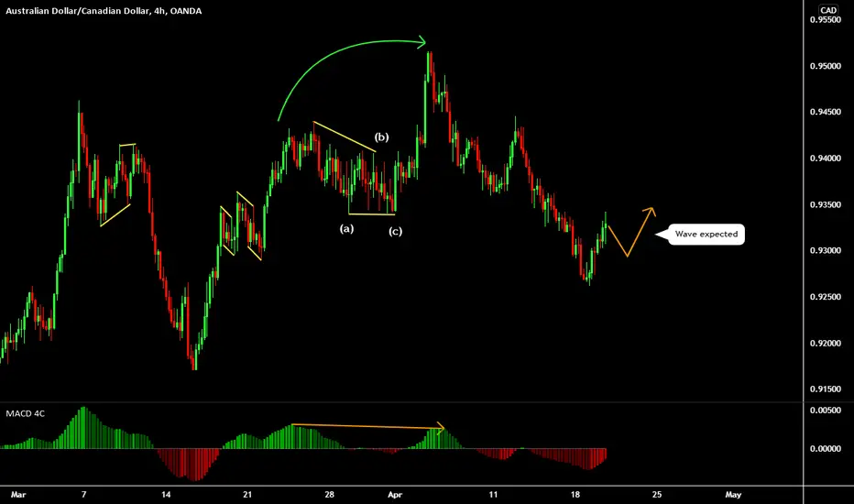Click the 14 date label on time axis

pos(166,495)
